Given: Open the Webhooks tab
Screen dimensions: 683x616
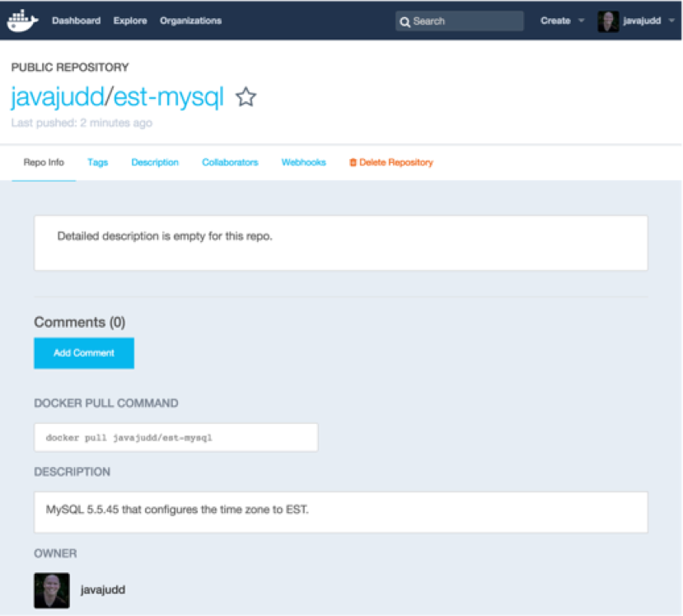Looking at the screenshot, I should [x=304, y=162].
